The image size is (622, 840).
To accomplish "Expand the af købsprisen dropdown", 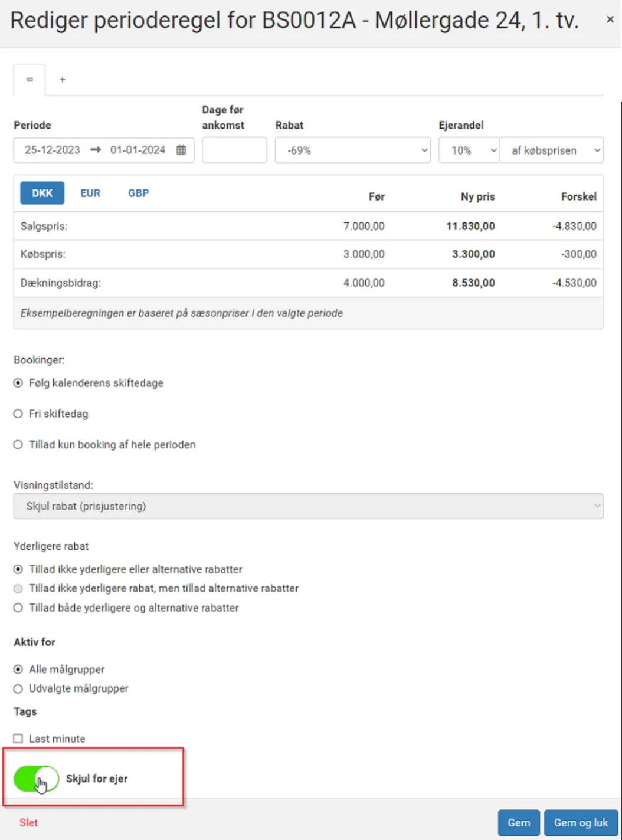I will 551,150.
